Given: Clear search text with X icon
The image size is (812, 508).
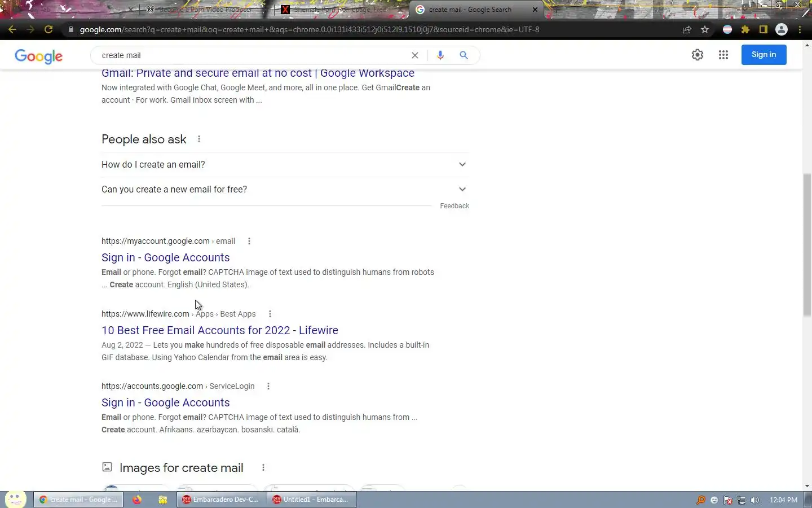Looking at the screenshot, I should click(x=415, y=55).
